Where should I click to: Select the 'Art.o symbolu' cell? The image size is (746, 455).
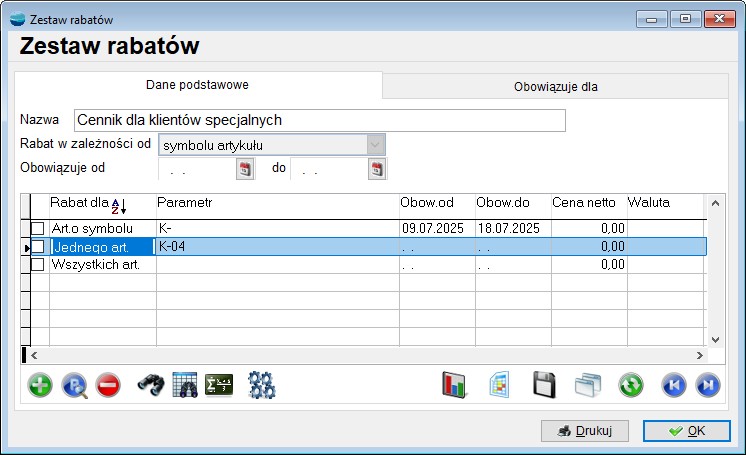click(103, 228)
